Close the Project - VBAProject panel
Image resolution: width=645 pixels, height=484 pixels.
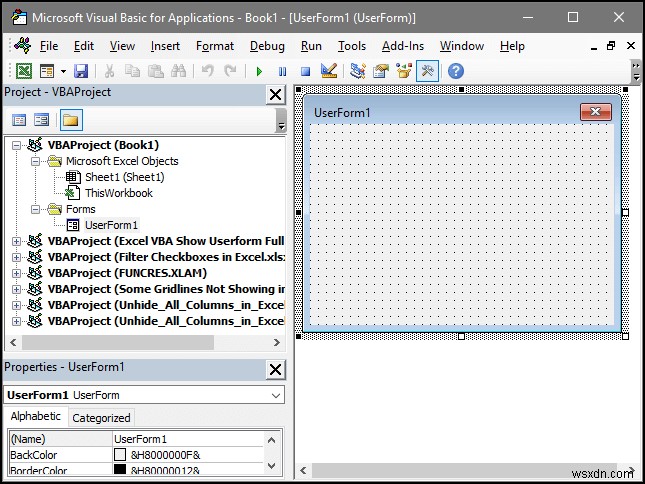pos(276,95)
